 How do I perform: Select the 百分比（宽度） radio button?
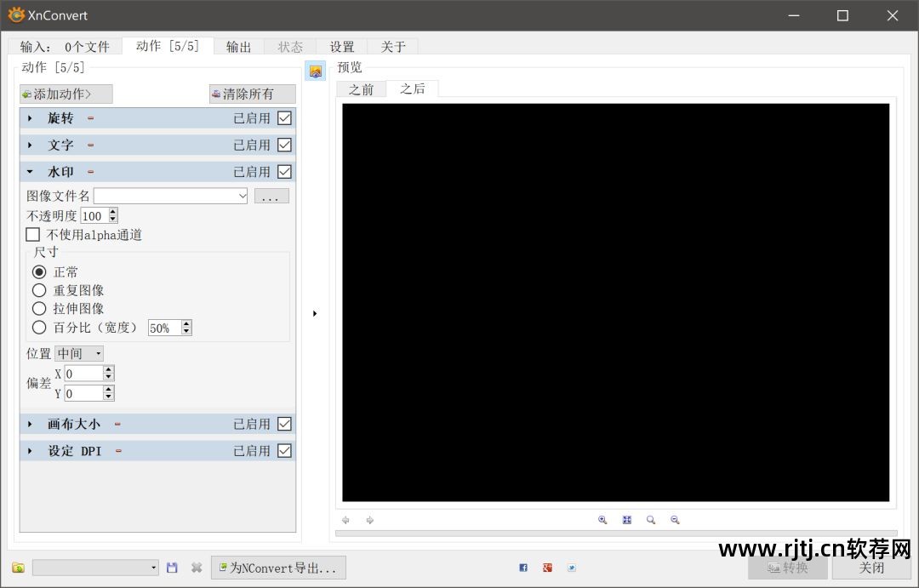39,327
